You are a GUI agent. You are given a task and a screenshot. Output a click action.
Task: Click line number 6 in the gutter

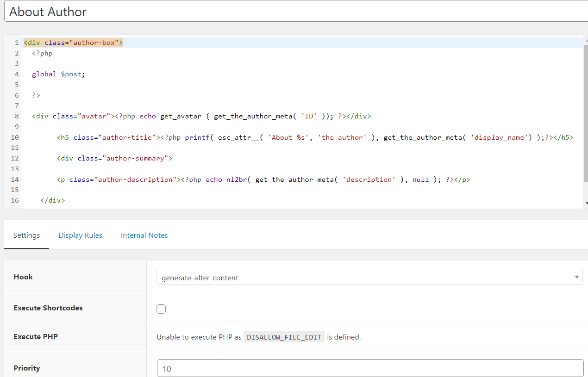17,95
